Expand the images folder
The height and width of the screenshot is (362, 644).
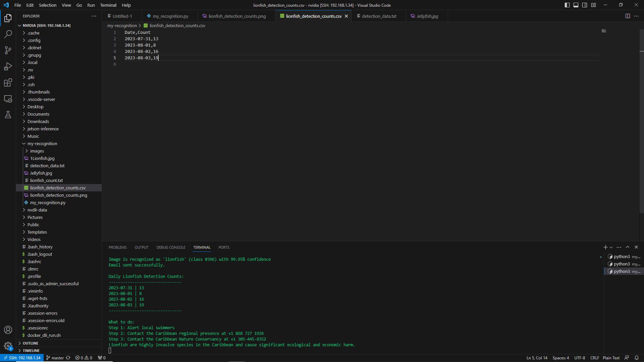click(59, 151)
